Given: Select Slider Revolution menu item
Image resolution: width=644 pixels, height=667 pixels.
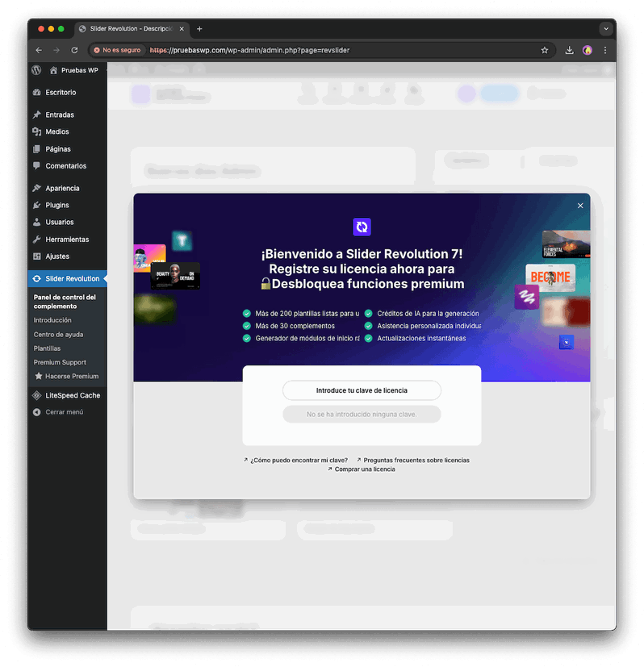Looking at the screenshot, I should 67,278.
